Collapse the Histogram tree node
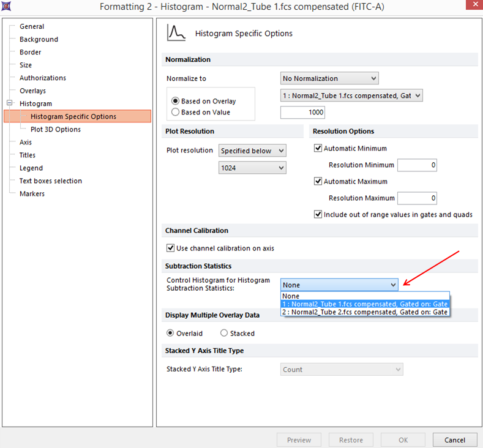The image size is (483, 448). 9,103
